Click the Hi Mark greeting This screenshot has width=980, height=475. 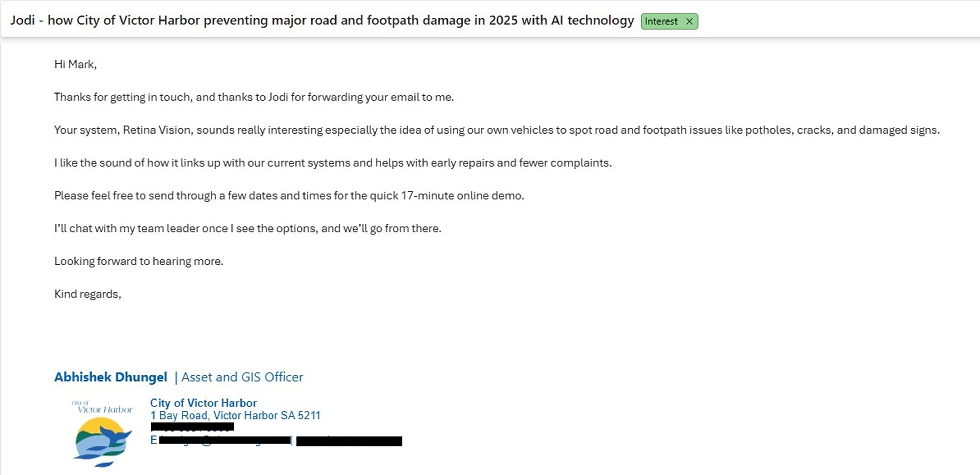pyautogui.click(x=75, y=64)
